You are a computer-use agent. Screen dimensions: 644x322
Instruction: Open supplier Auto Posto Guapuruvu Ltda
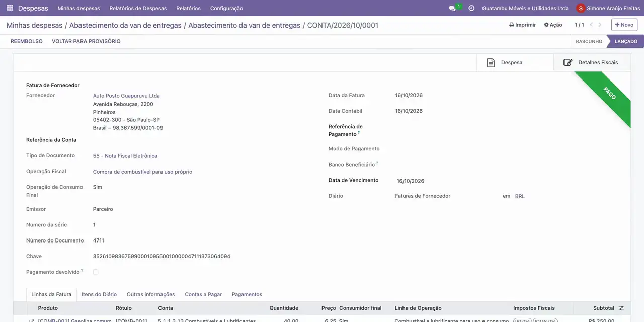[126, 96]
